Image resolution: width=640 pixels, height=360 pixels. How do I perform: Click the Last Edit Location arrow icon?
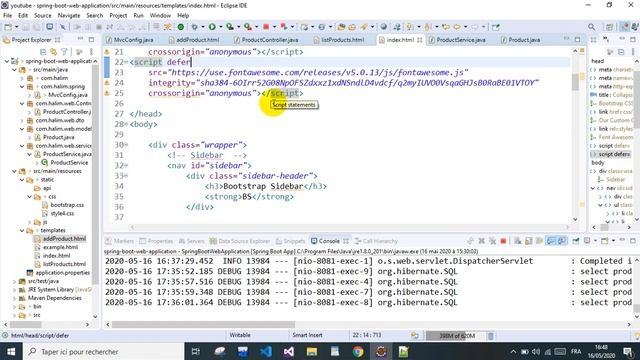446,27
